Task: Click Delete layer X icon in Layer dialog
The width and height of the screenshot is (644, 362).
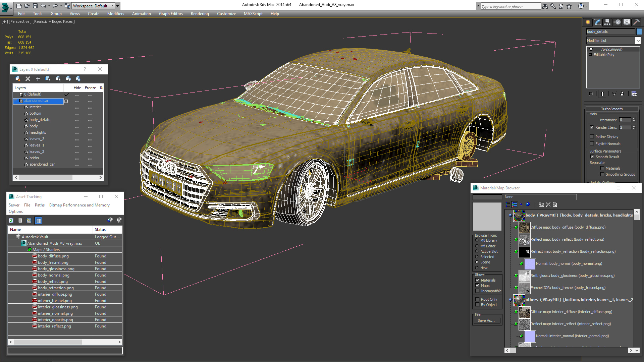Action: tap(28, 79)
